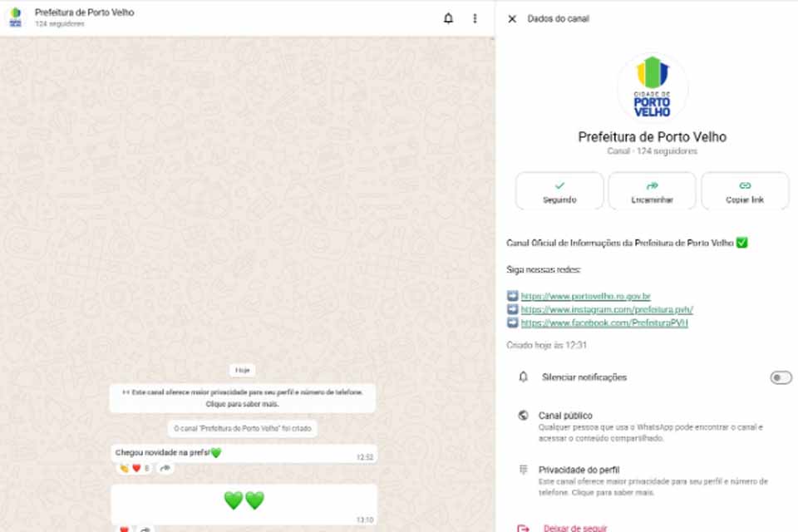Click the Porto Velho channel profile picture
The width and height of the screenshot is (798, 532).
tap(653, 85)
